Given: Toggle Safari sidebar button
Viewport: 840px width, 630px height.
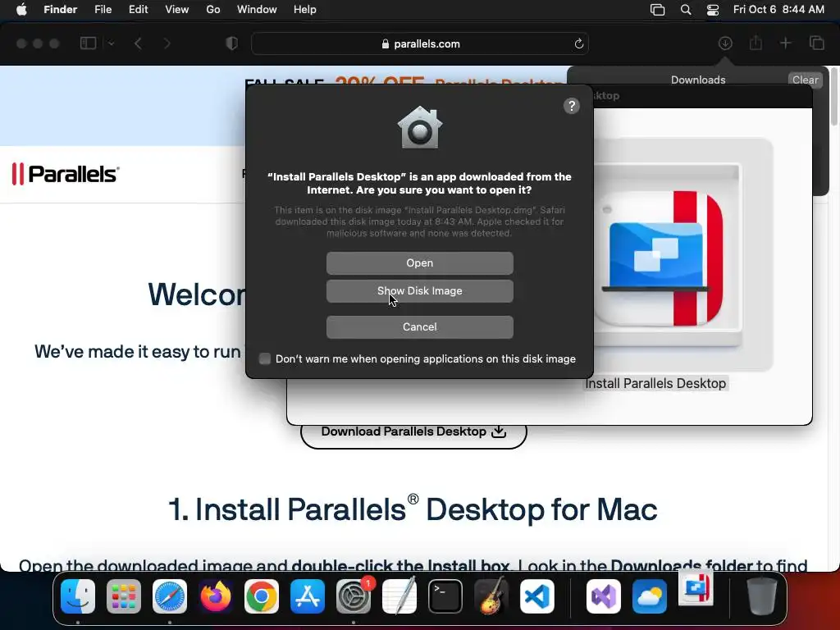Looking at the screenshot, I should 88,43.
